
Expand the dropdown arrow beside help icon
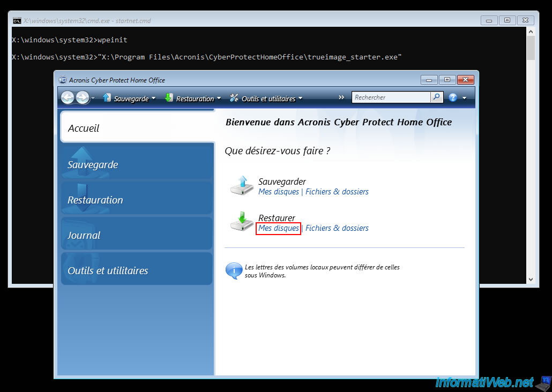point(464,98)
